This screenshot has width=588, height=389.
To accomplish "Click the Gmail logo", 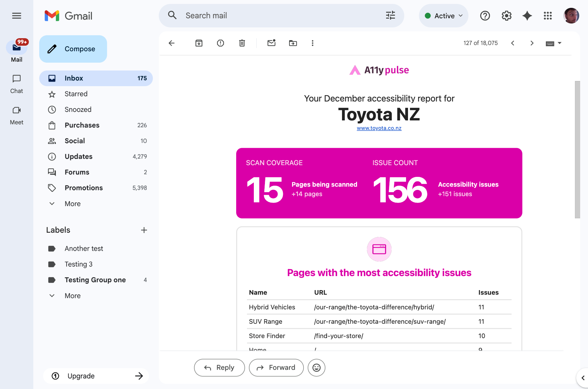I will [x=68, y=16].
